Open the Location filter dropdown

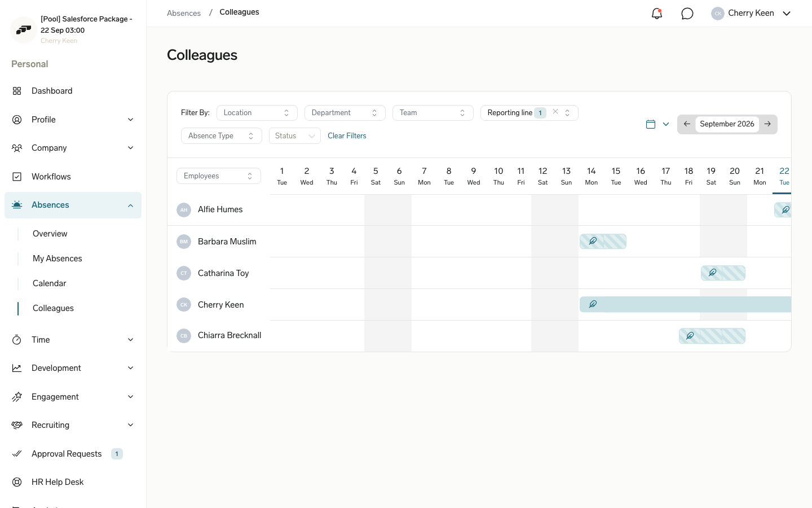257,113
